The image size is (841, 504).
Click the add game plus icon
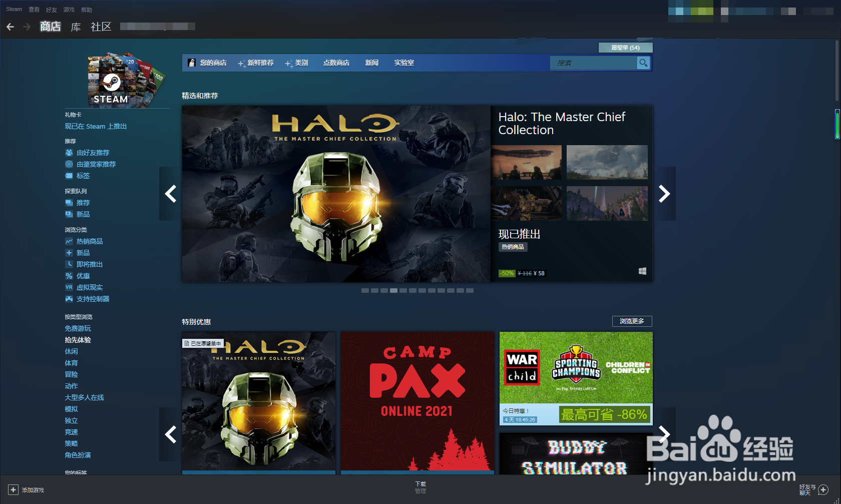point(14,489)
